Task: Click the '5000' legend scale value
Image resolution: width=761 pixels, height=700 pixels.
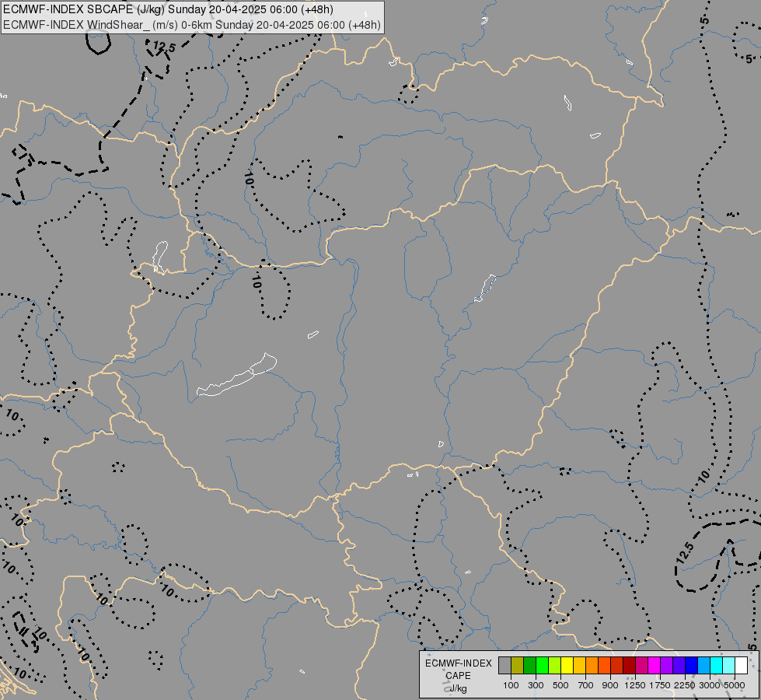Action: coord(735,685)
